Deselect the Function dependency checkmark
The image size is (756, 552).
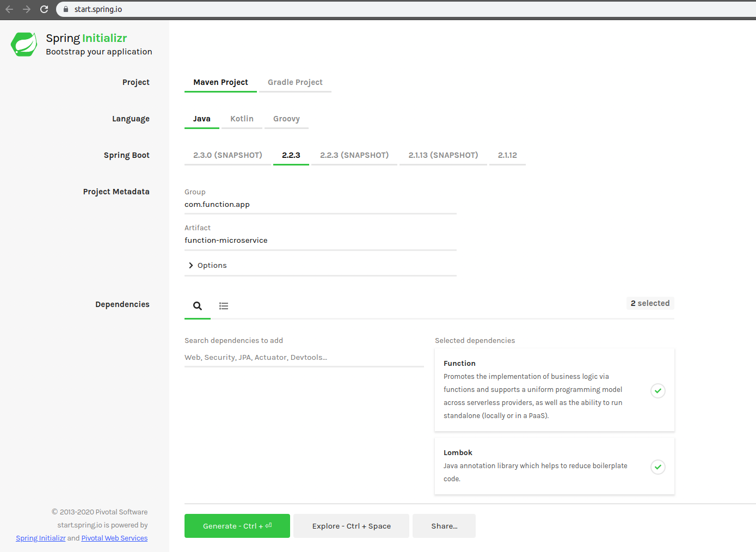pos(657,390)
